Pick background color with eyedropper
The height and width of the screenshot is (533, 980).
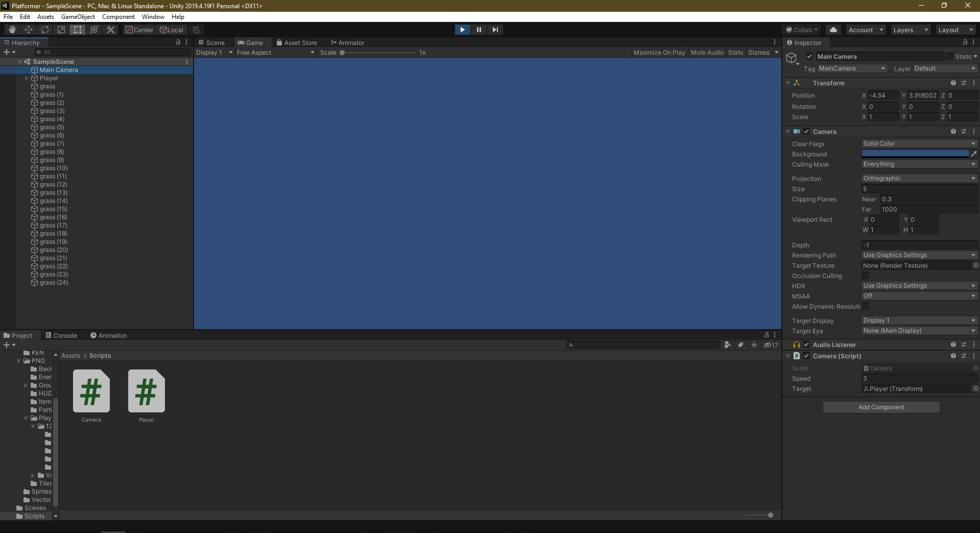pyautogui.click(x=974, y=153)
